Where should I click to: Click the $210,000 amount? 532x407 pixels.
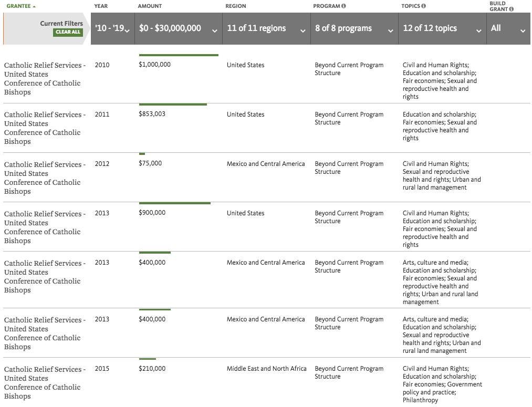click(152, 368)
